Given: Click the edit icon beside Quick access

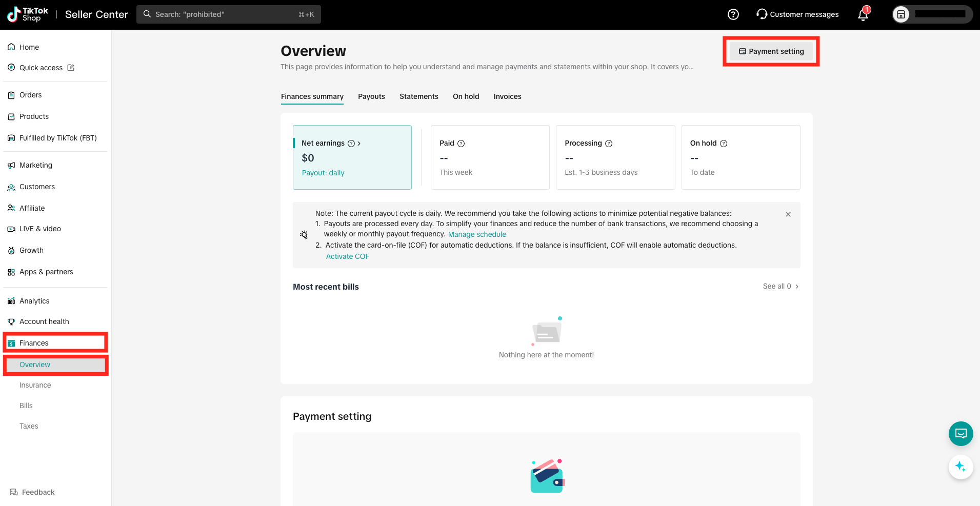Looking at the screenshot, I should click(71, 68).
